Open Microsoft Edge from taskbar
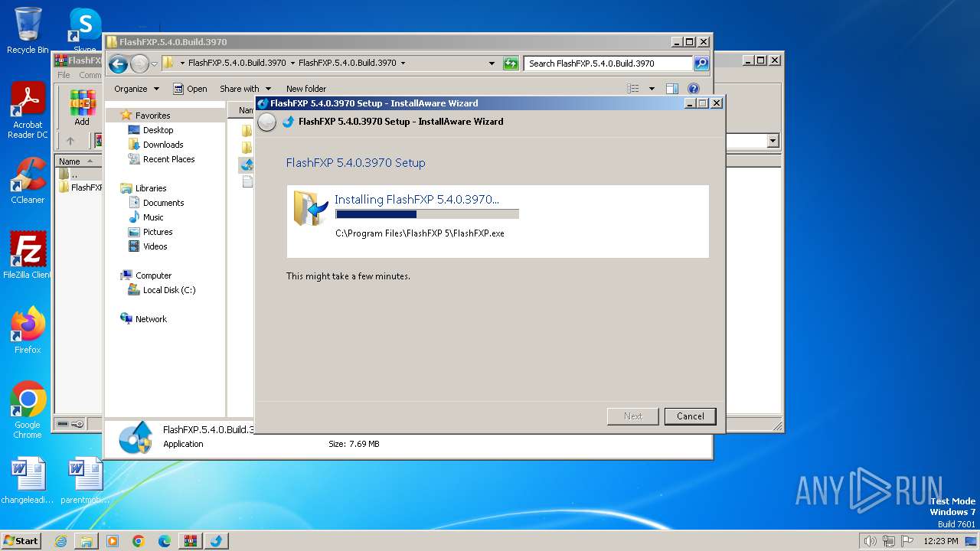This screenshot has height=551, width=980. coord(165,541)
